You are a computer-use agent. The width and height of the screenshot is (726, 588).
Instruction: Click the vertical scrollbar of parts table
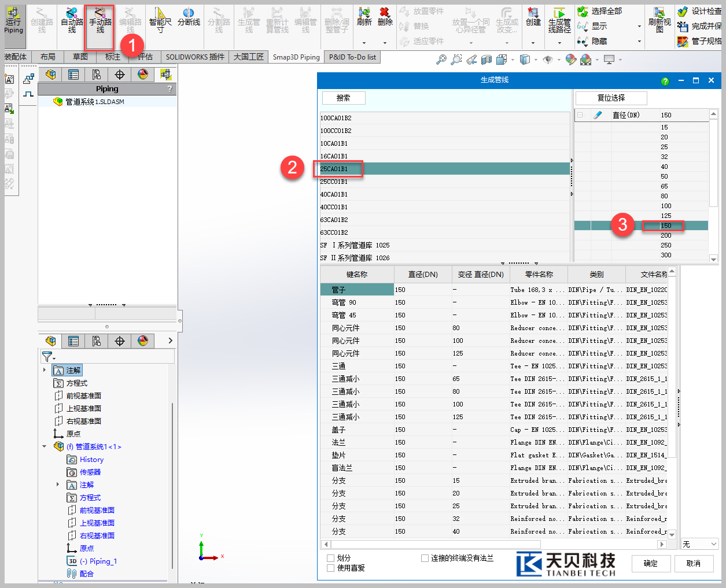tap(672, 367)
